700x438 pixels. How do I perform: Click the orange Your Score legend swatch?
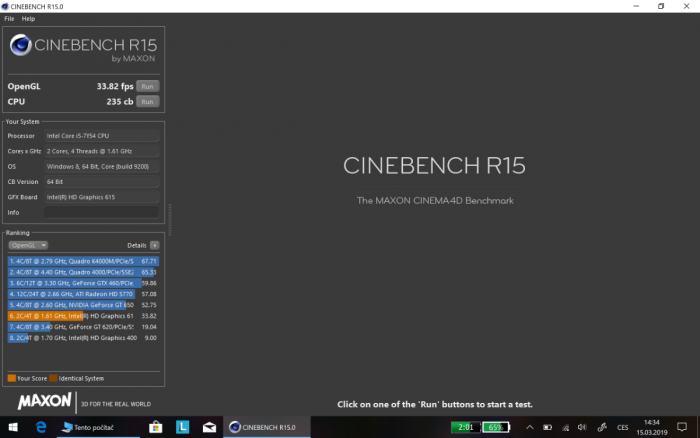click(11, 378)
